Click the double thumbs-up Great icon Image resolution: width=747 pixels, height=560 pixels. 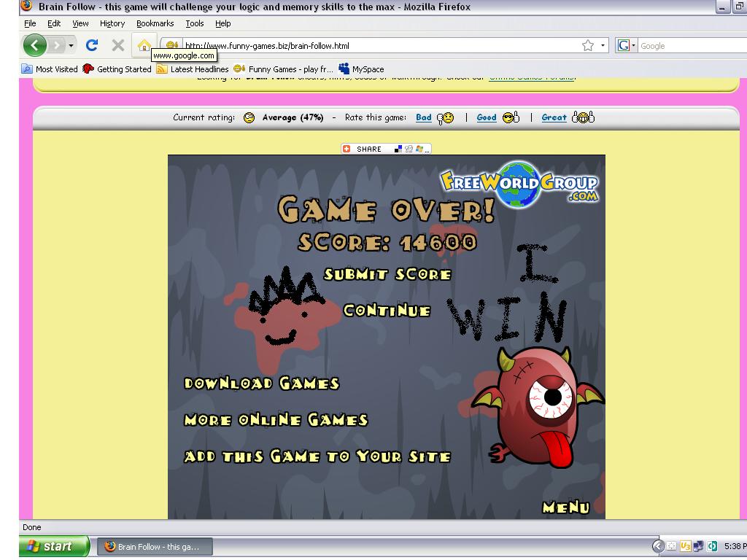pyautogui.click(x=583, y=117)
